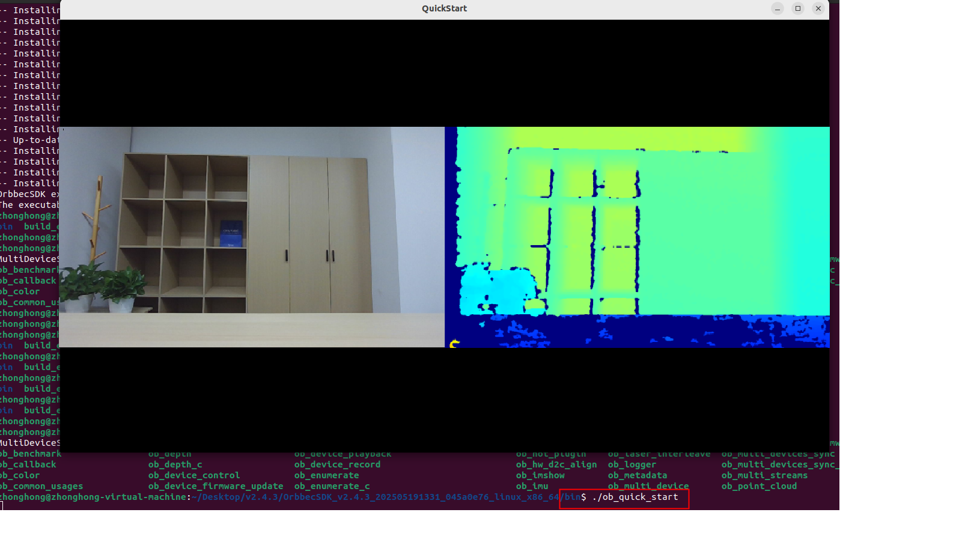The image size is (959, 560).
Task: Click the yellow marker in depth view corner
Action: coord(454,344)
